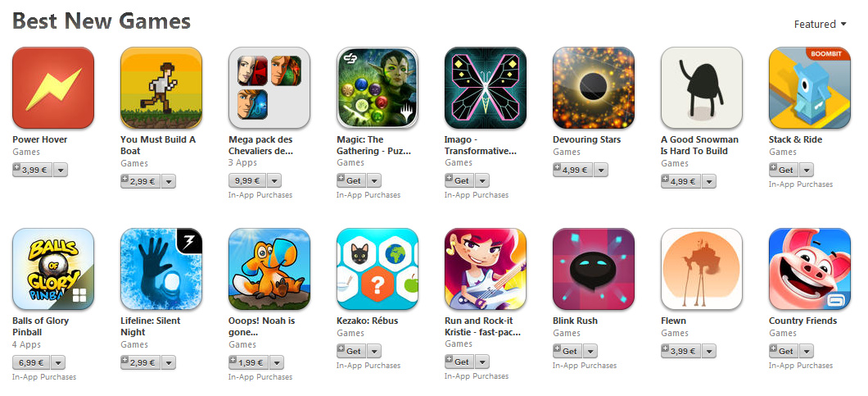The image size is (868, 396).
Task: Open the Featured sort dropdown
Action: [820, 25]
